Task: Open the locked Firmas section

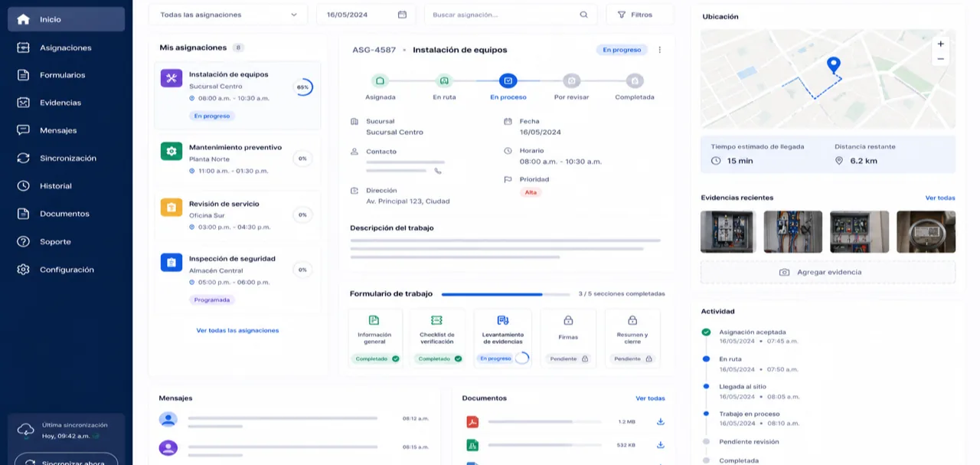Action: click(568, 338)
